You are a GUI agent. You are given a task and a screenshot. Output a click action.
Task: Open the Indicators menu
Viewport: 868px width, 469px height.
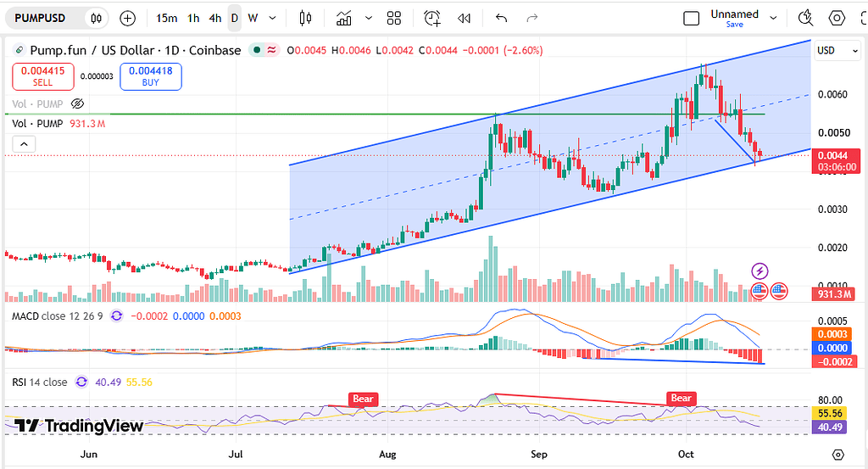344,19
